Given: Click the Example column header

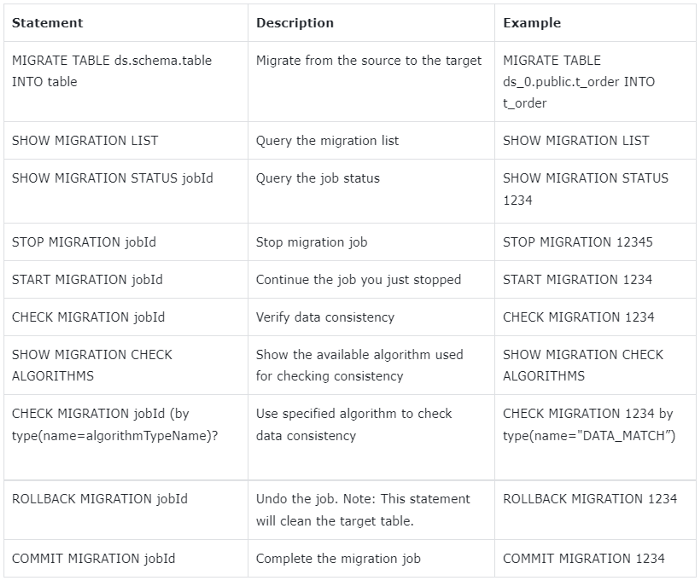Looking at the screenshot, I should pos(532,22).
